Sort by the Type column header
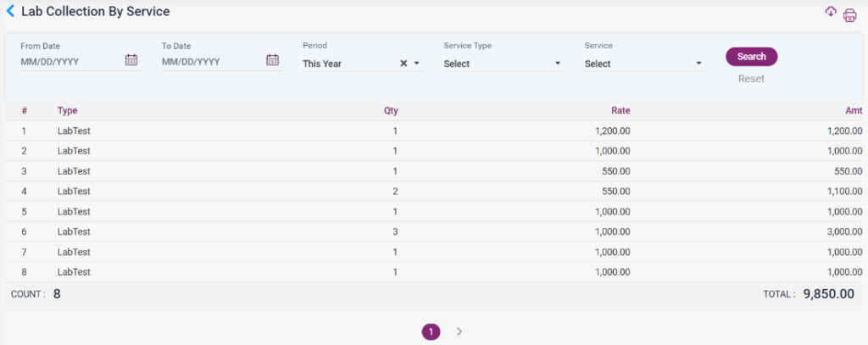The height and width of the screenshot is (345, 868). pos(67,111)
